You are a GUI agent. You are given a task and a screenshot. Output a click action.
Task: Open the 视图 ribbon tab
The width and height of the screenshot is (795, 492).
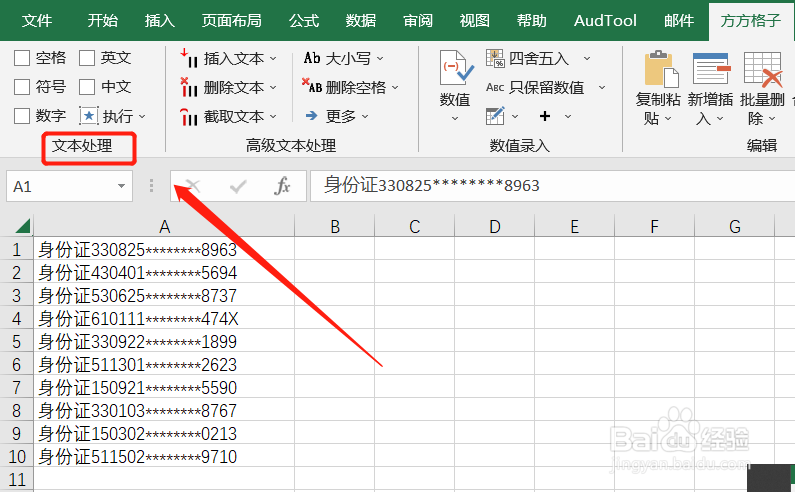475,21
